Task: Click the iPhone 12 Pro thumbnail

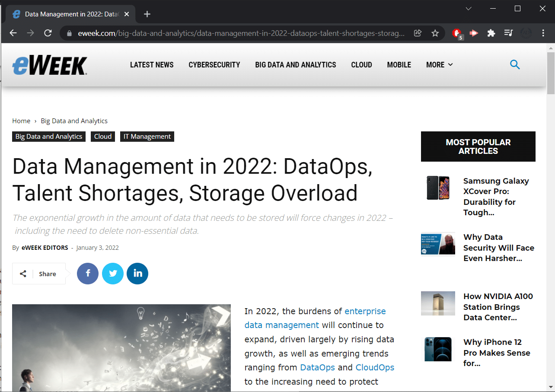Action: click(x=438, y=349)
